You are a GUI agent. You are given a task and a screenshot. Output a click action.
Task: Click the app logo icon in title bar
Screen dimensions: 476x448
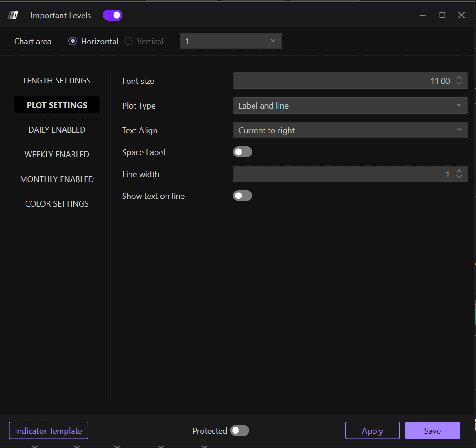pyautogui.click(x=13, y=15)
